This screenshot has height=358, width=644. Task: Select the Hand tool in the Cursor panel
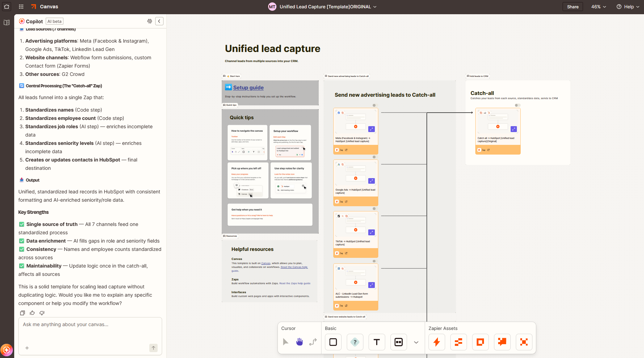[x=299, y=342]
